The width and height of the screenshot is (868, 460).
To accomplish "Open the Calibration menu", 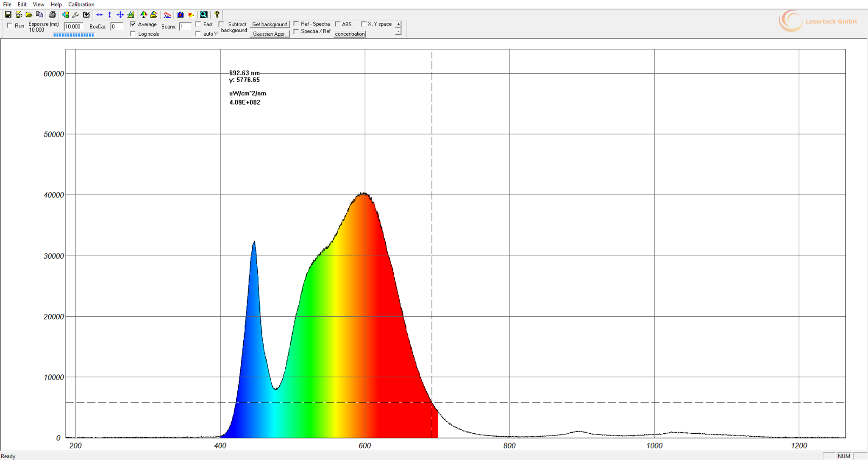I will pyautogui.click(x=81, y=4).
